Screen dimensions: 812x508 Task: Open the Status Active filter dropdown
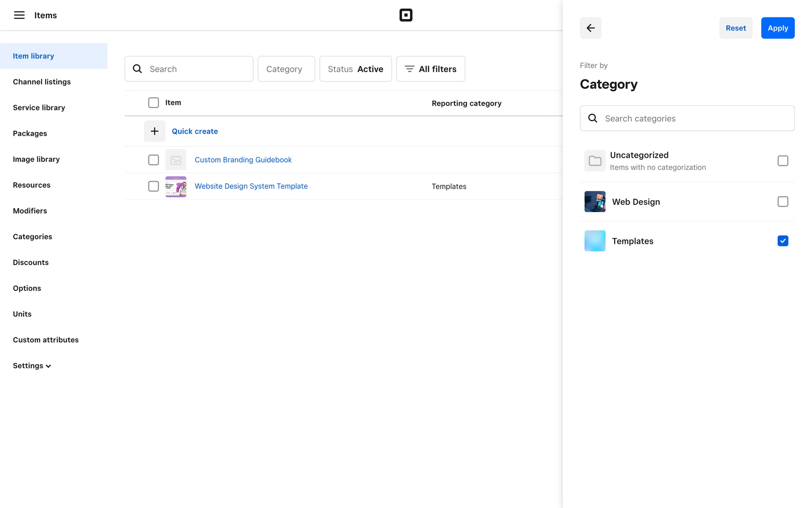coord(355,69)
